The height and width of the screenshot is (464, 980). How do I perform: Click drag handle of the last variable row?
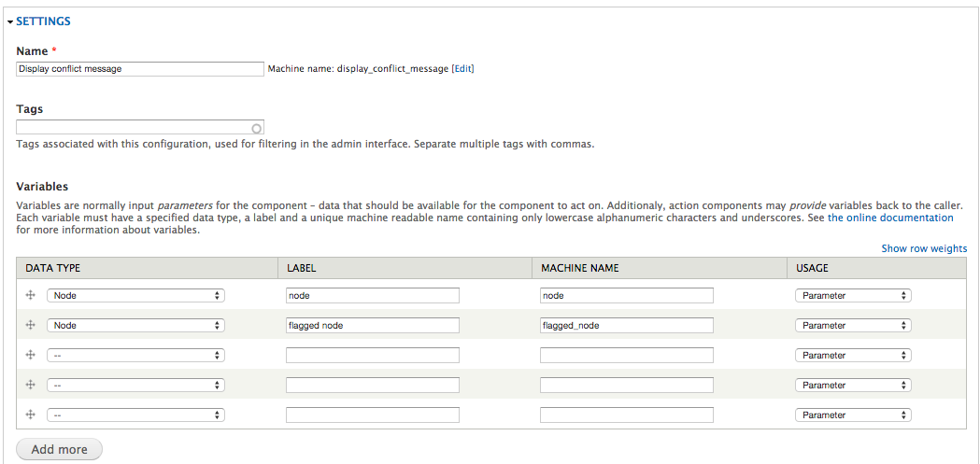(x=31, y=415)
